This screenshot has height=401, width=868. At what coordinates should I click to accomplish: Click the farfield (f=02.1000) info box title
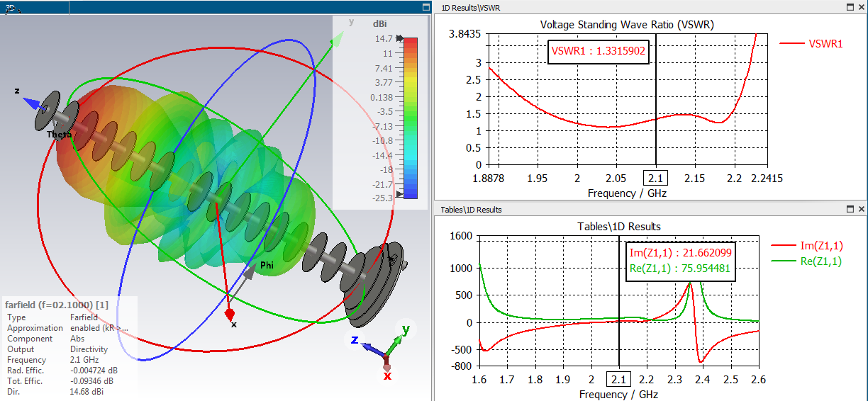coord(57,305)
